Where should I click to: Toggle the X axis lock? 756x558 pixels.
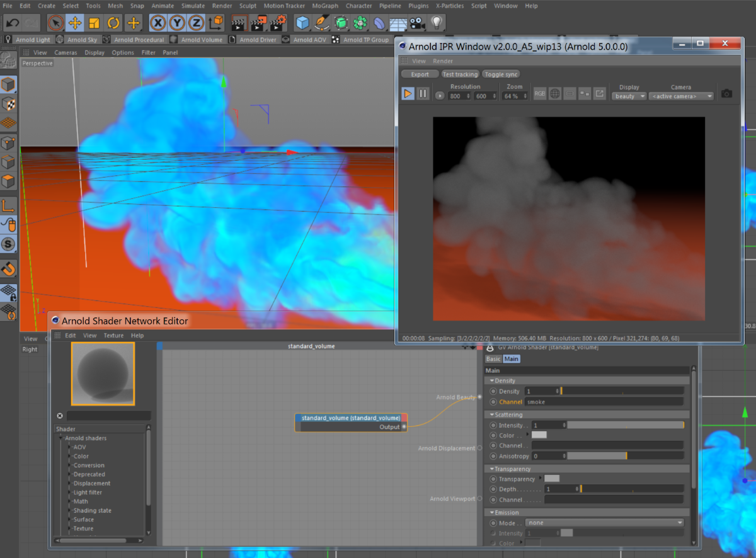(x=158, y=23)
